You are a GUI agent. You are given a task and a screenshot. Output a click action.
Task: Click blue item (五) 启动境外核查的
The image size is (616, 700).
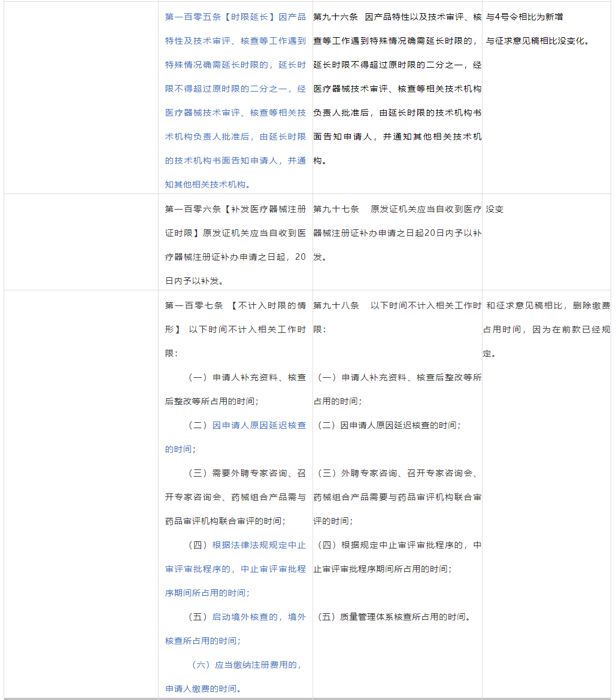tap(247, 617)
